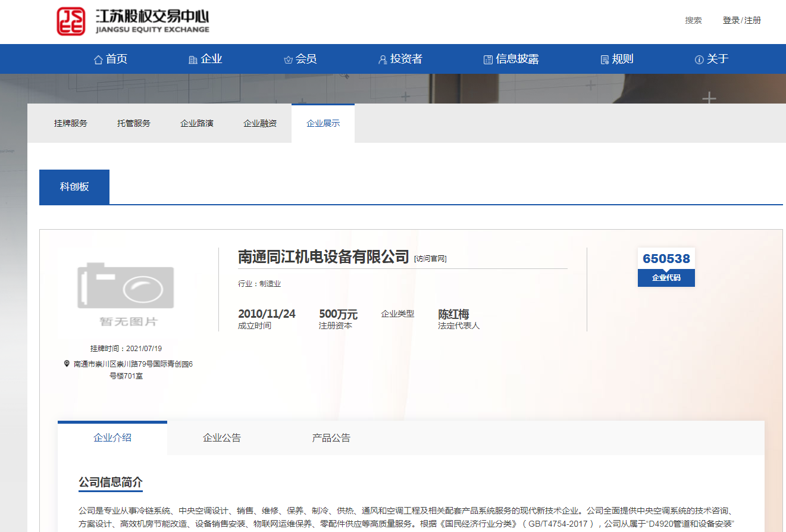This screenshot has width=786, height=532.
Task: Click the 挂牌时间：2021/07/19 text
Action: click(x=126, y=349)
